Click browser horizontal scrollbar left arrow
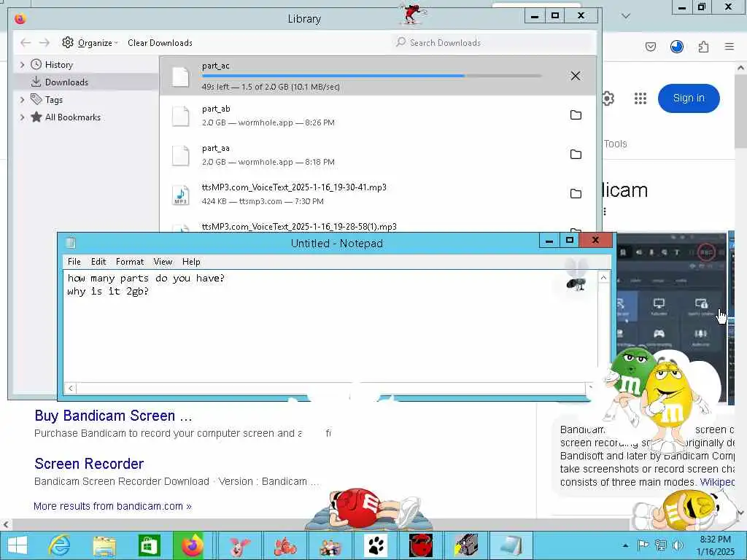 pyautogui.click(x=6, y=524)
